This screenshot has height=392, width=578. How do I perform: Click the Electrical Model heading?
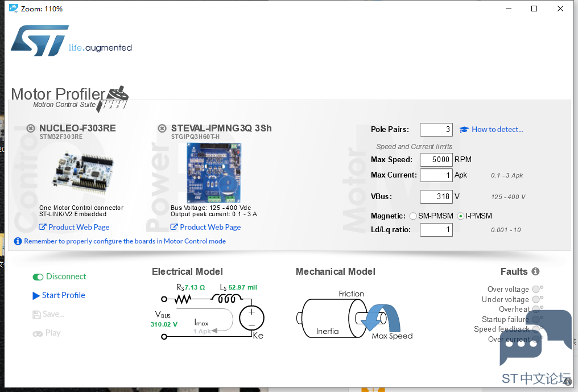click(x=187, y=272)
